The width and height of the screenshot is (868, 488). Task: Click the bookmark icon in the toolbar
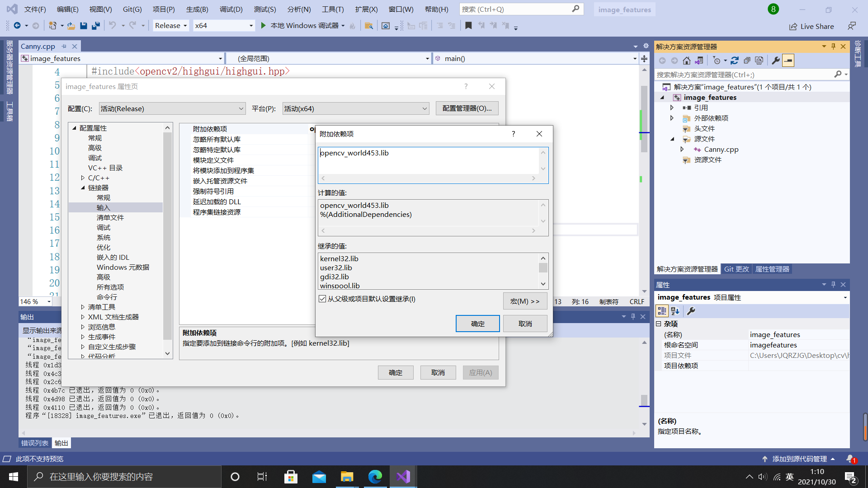468,26
